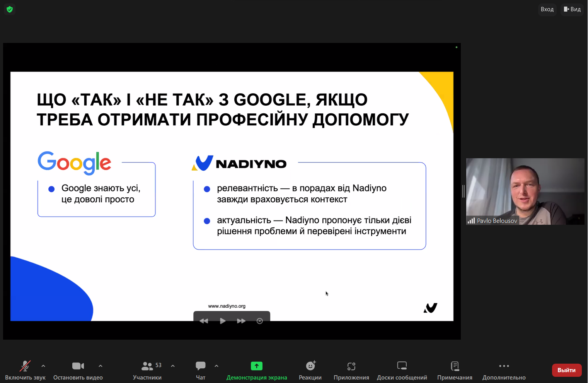The height and width of the screenshot is (383, 588).
Task: Start screen share with Демонстрация экрана
Action: tap(257, 370)
